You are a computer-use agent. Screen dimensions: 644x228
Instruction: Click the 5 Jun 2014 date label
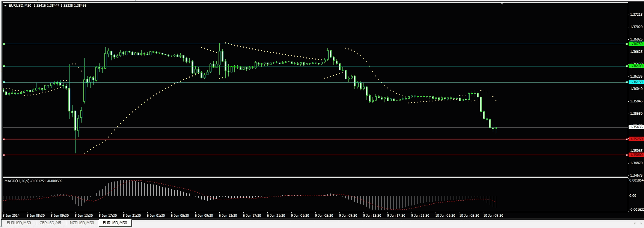tap(11, 216)
